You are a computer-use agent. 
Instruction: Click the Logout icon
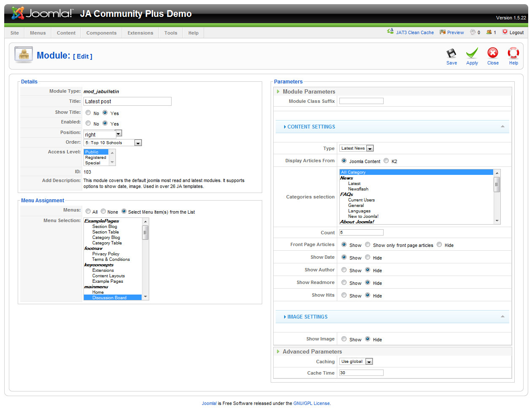[x=505, y=32]
